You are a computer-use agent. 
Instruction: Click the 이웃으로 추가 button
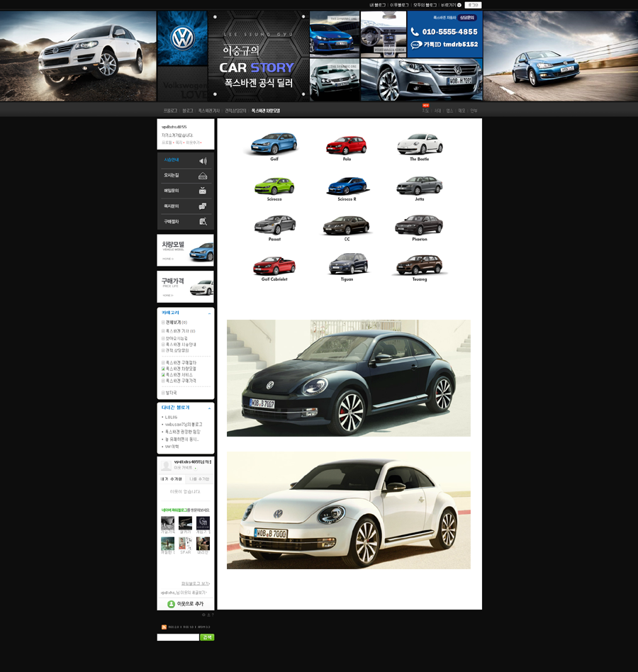click(x=186, y=604)
